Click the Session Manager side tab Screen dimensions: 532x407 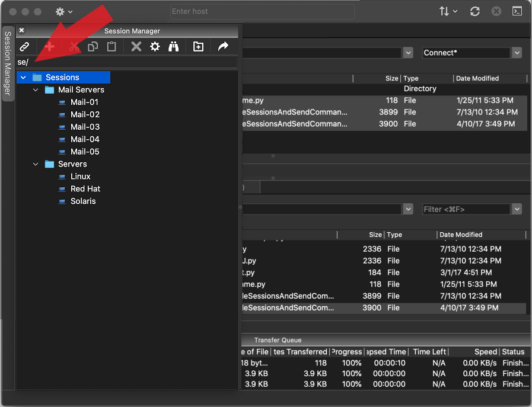tap(7, 59)
